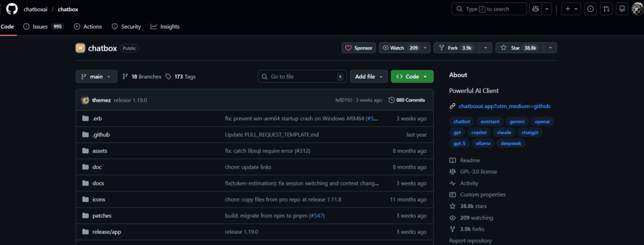Open the global issues icon in header
644x245 pixels.
pos(590,9)
